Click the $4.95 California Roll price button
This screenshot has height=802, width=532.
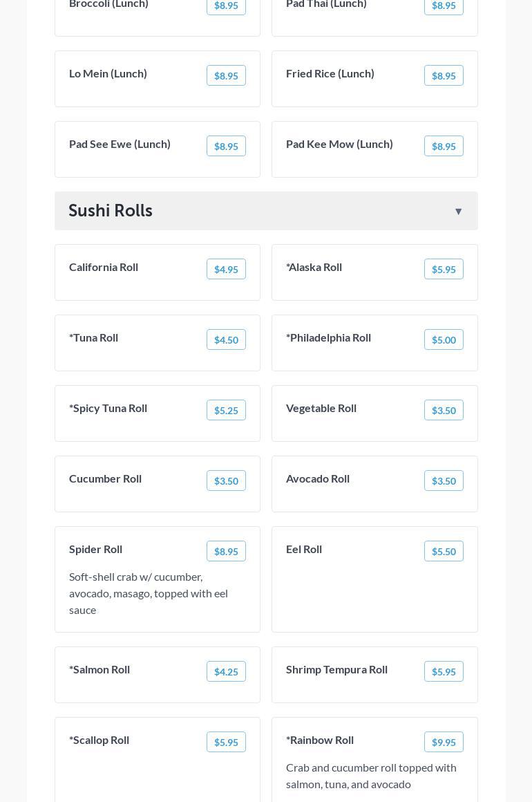point(226,270)
